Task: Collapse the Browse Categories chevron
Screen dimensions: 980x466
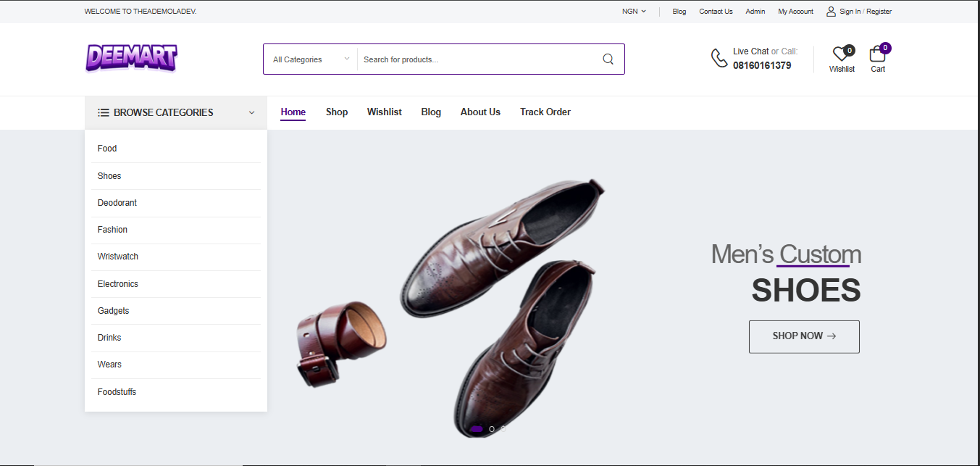Action: [252, 112]
